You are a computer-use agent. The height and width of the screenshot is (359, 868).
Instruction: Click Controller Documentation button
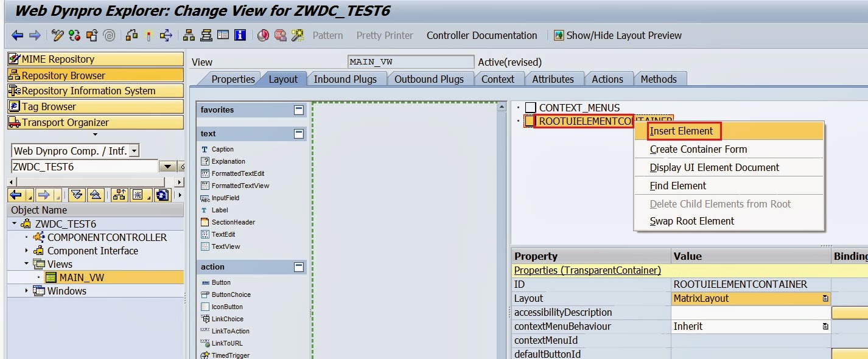[x=481, y=35]
